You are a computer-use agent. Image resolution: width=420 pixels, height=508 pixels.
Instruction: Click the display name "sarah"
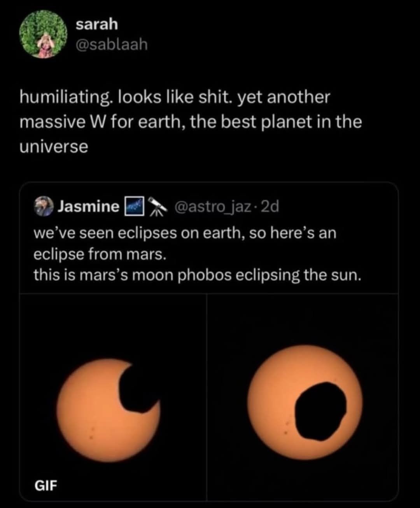[x=96, y=24]
